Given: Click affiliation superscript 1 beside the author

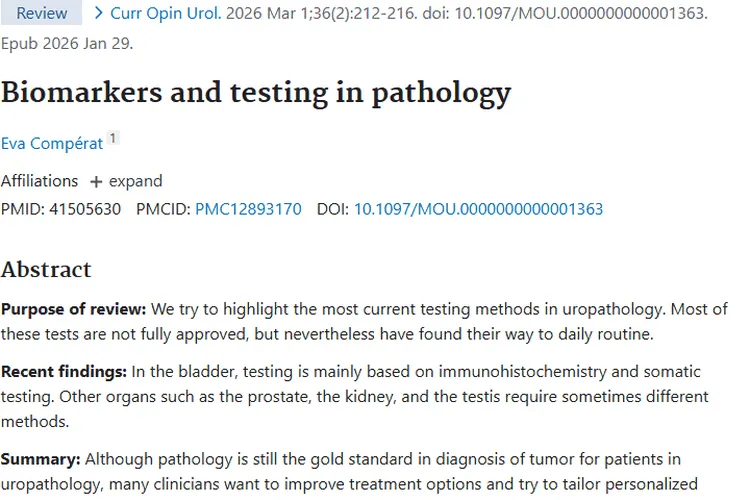Looking at the screenshot, I should 114,139.
